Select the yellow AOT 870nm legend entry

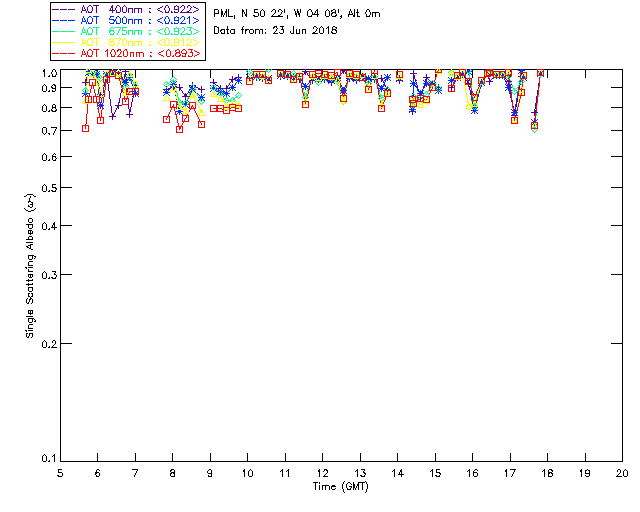click(x=140, y=42)
